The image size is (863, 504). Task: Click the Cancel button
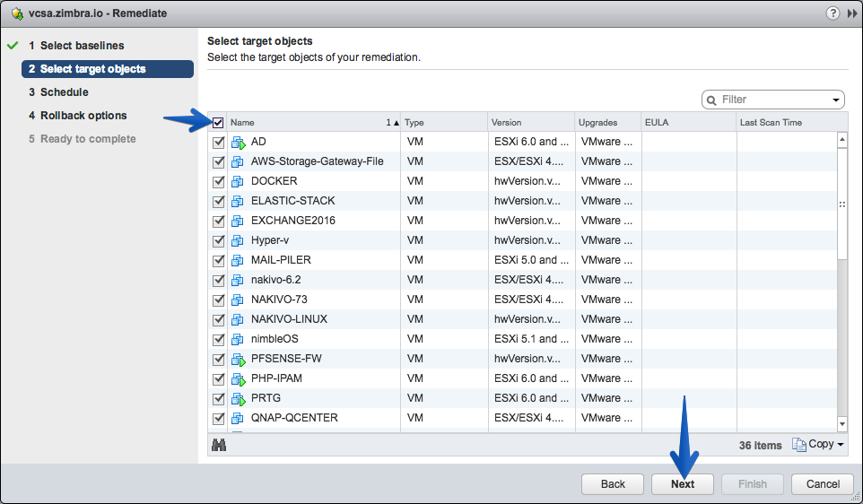[x=823, y=484]
